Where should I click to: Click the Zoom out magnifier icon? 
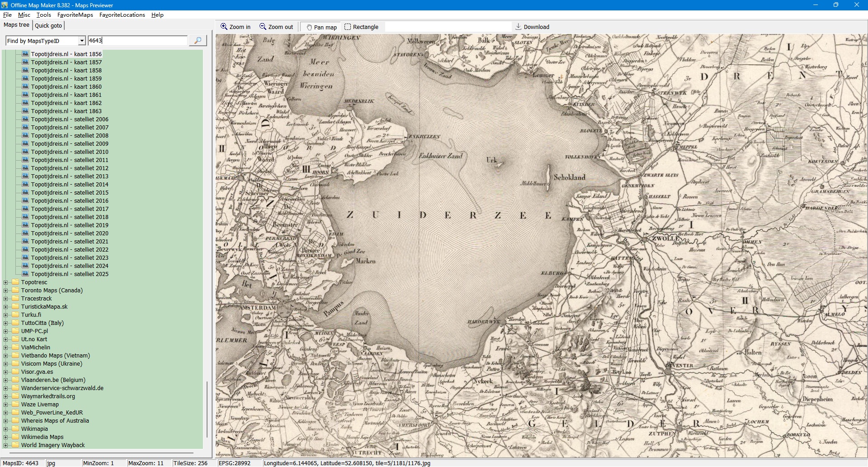[x=263, y=27]
